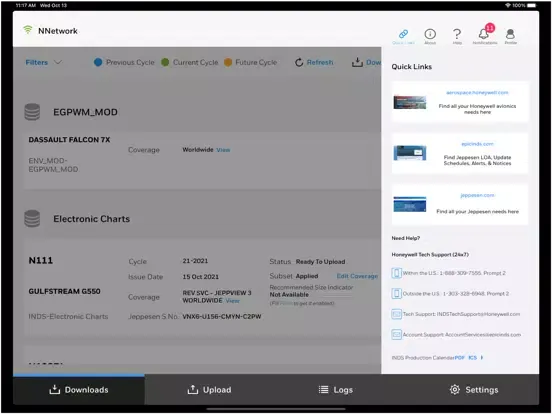
Task: Click the blue Previous Cycle color dot
Action: pyautogui.click(x=98, y=62)
